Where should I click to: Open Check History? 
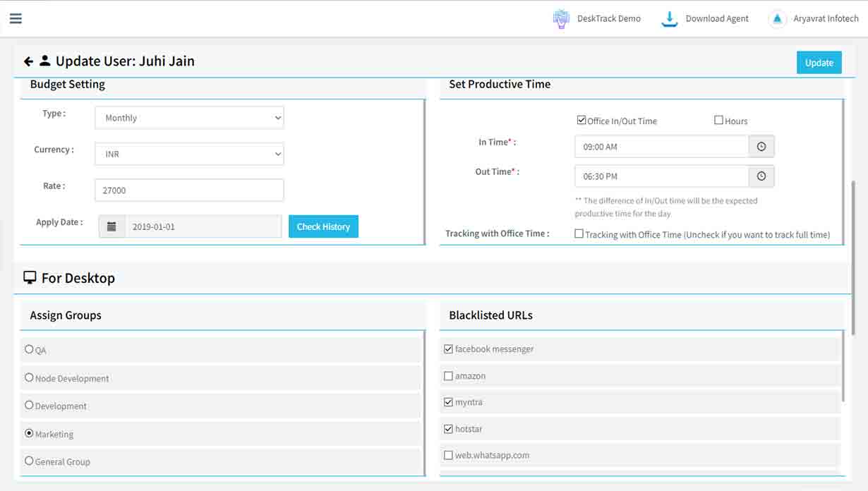coord(323,226)
